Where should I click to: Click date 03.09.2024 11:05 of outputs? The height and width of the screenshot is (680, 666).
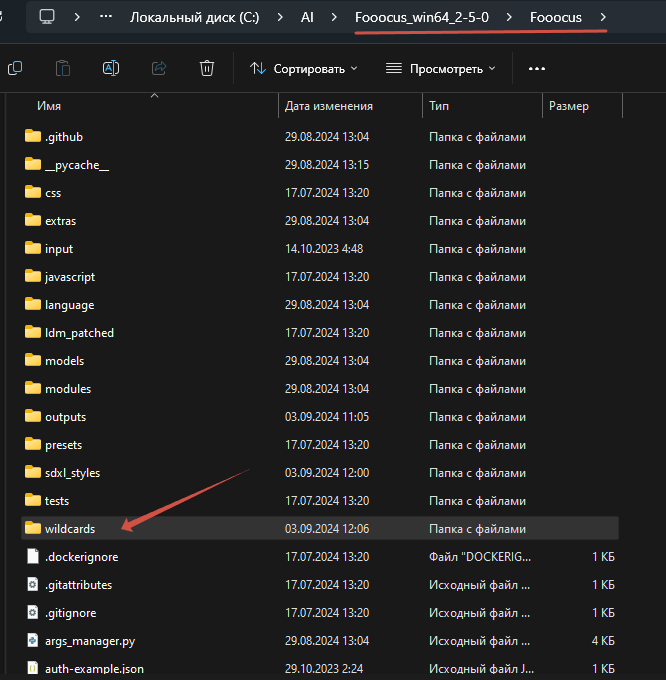coord(327,417)
